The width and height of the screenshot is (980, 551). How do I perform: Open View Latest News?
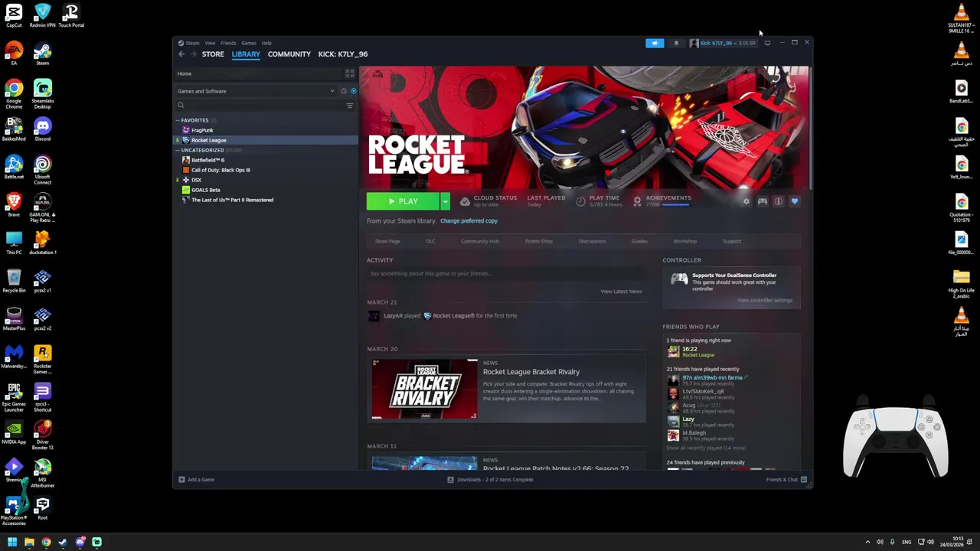(x=621, y=292)
